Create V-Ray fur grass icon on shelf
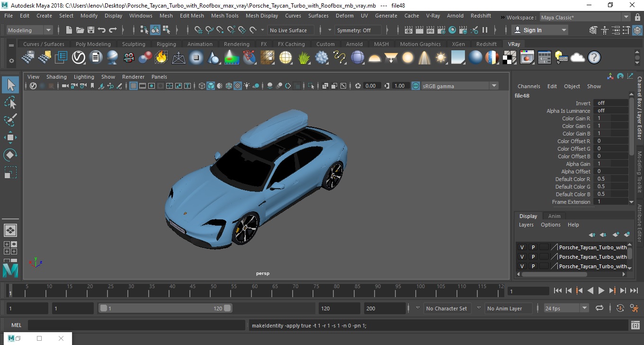The width and height of the screenshot is (644, 345). click(x=304, y=58)
